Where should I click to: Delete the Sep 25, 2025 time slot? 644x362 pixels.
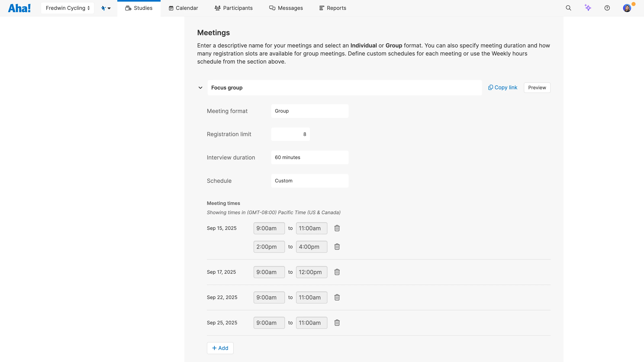[337, 323]
